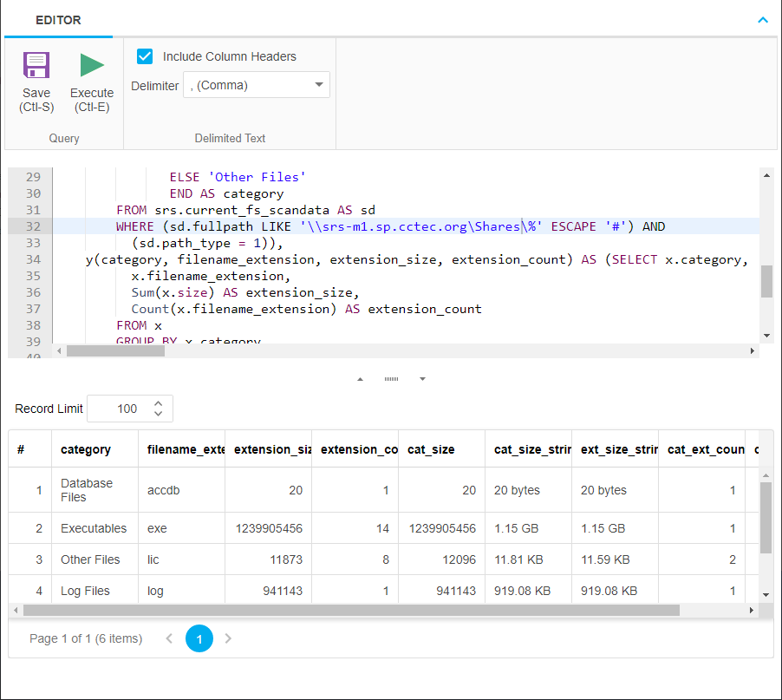The height and width of the screenshot is (700, 782).
Task: Click the splitter grip between editor and results
Action: [391, 378]
